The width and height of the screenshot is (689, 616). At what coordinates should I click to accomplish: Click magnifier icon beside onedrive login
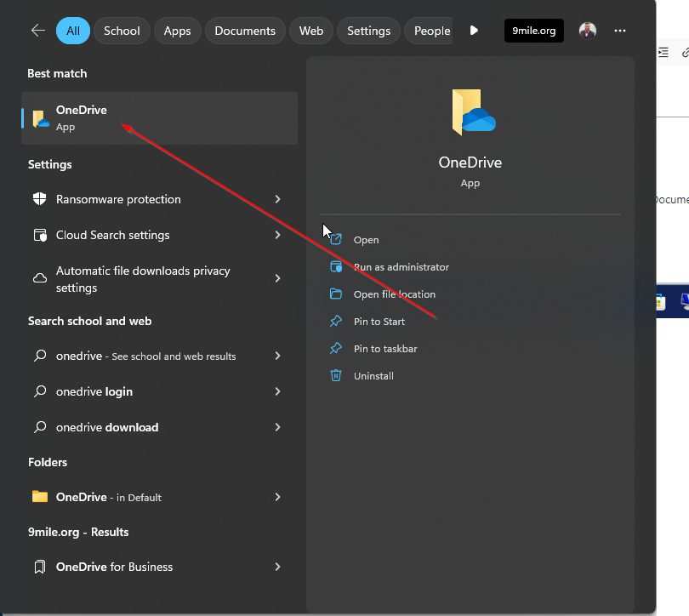click(x=40, y=391)
